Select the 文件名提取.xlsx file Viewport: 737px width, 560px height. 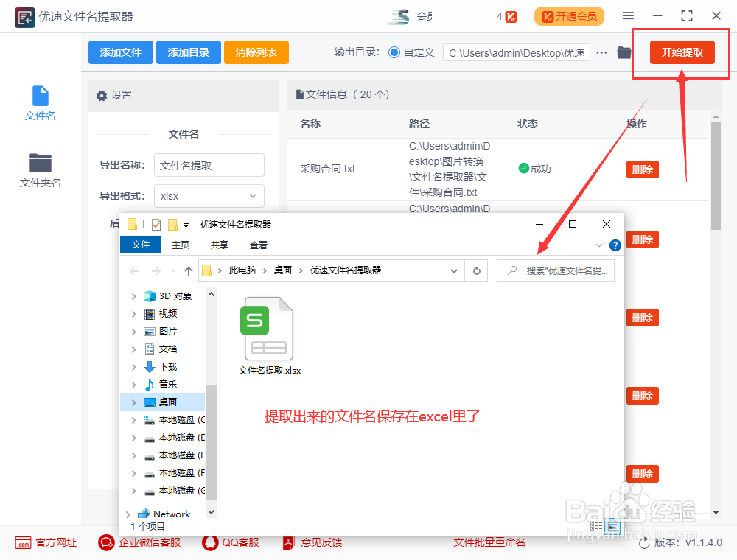click(x=269, y=336)
